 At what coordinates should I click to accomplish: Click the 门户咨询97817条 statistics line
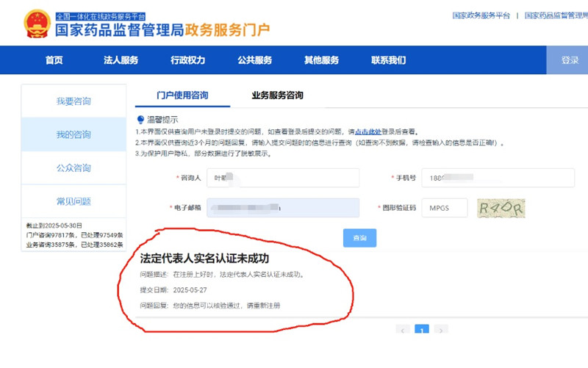(x=75, y=235)
